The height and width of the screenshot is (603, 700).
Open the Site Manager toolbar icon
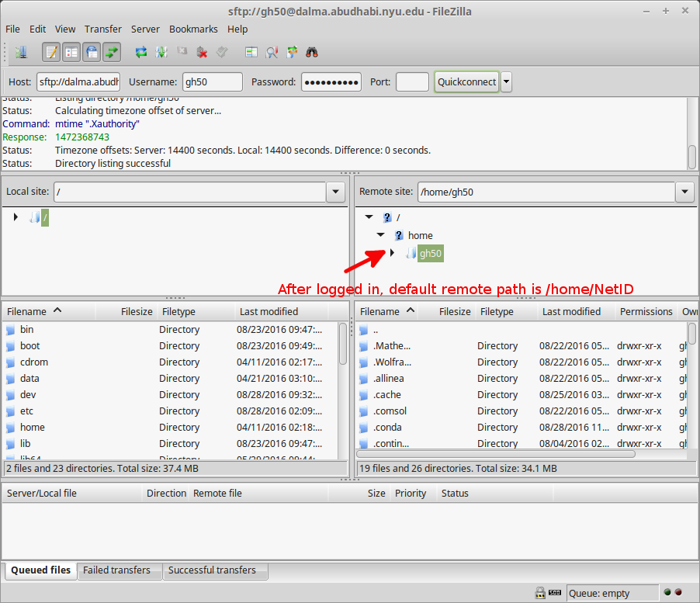pos(20,53)
